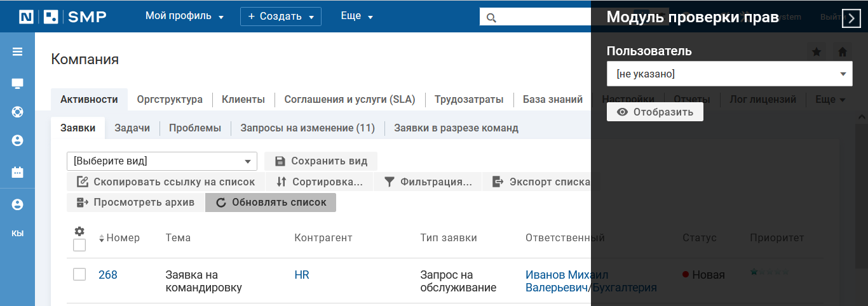The width and height of the screenshot is (868, 306).
Task: Click the monitor icon in the sidebar
Action: point(17,83)
